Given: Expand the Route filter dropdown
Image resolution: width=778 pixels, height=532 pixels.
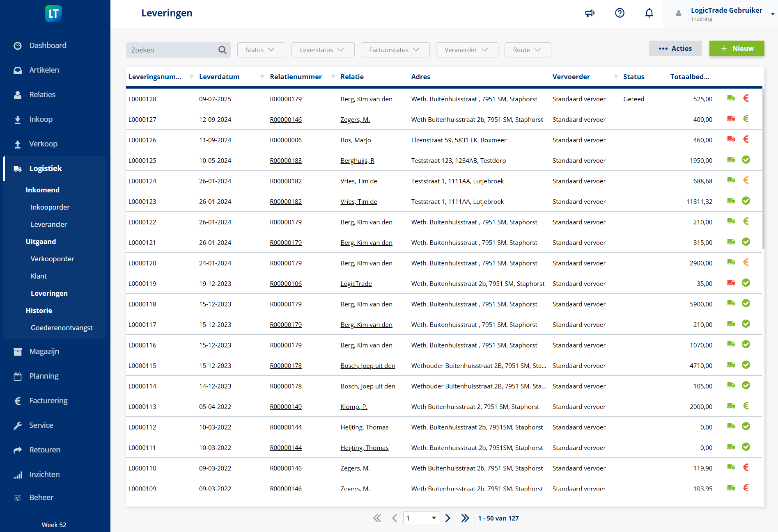Looking at the screenshot, I should [x=528, y=50].
